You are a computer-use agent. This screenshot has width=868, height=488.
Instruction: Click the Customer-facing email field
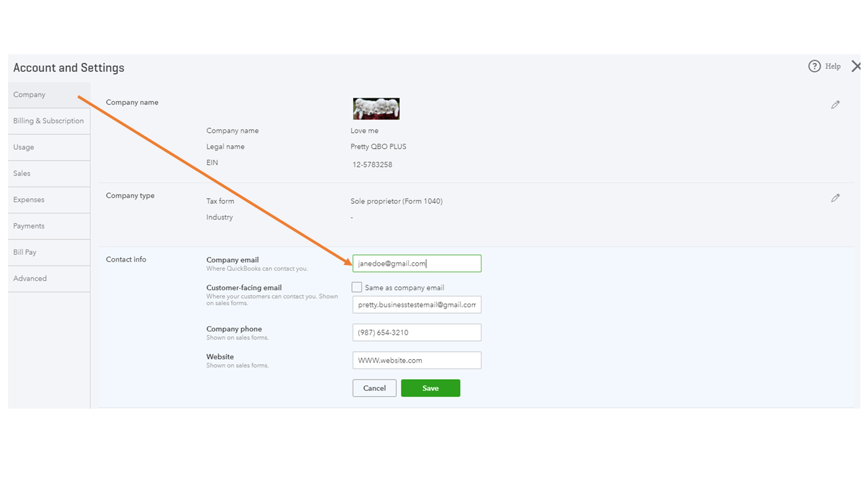point(416,305)
